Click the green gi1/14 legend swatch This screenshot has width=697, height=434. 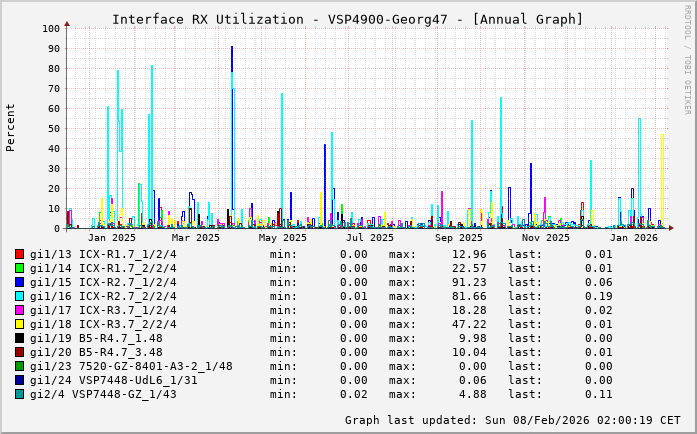(20, 268)
